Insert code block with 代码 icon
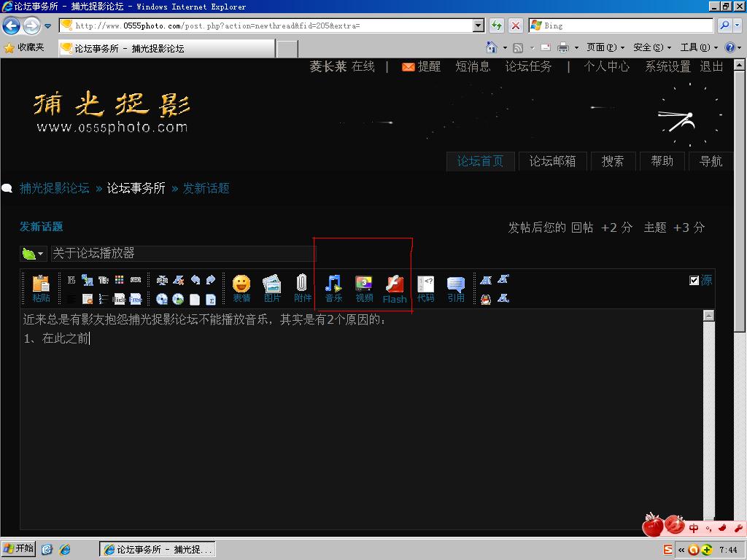The height and width of the screenshot is (560, 747). tap(425, 287)
